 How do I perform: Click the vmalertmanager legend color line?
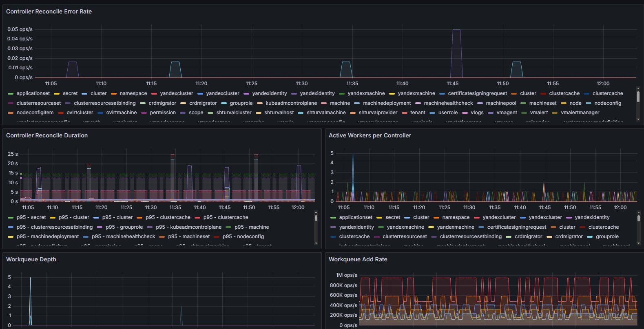555,113
